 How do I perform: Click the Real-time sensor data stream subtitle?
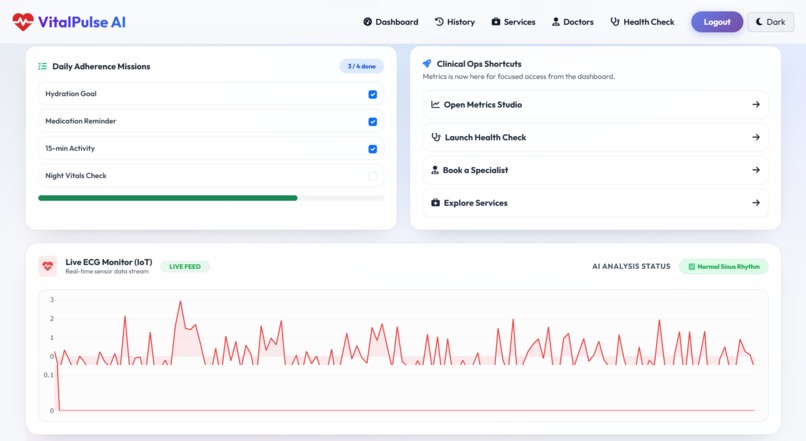[x=107, y=271]
